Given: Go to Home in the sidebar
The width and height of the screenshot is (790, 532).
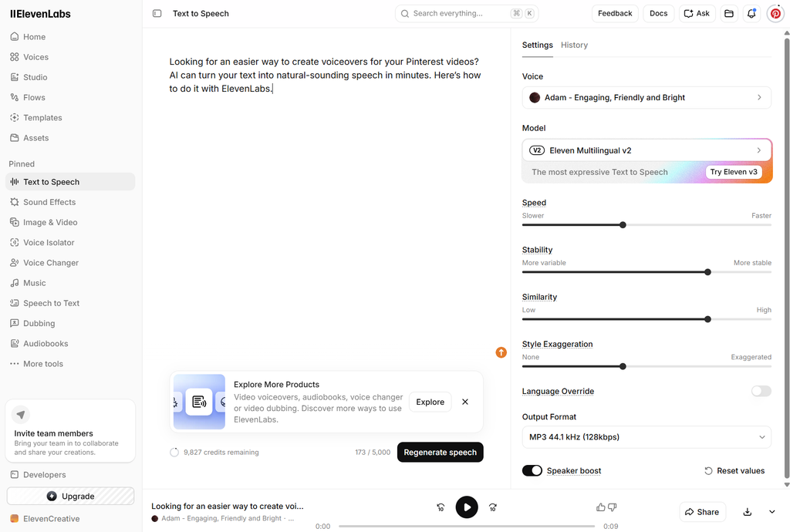Looking at the screenshot, I should point(70,37).
